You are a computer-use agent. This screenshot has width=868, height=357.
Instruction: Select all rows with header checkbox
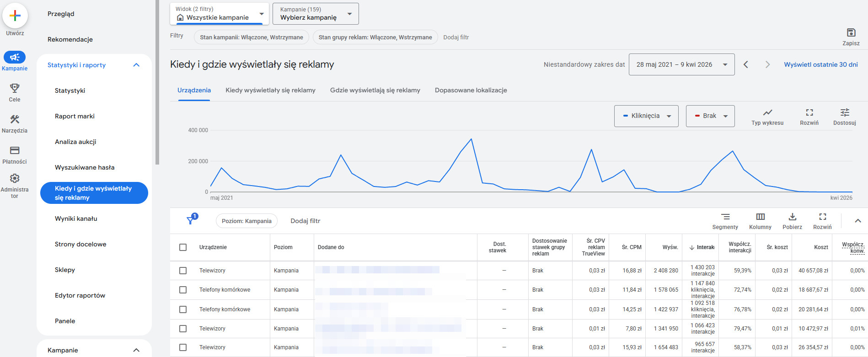(x=183, y=247)
